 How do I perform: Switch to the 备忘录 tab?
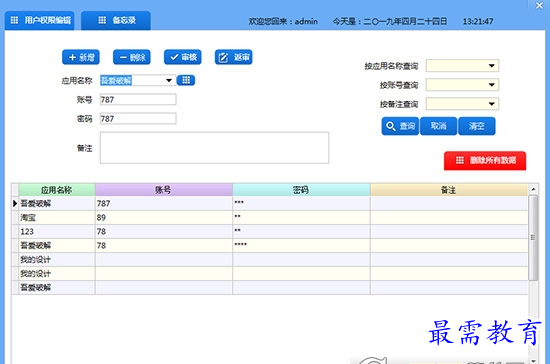tap(116, 20)
